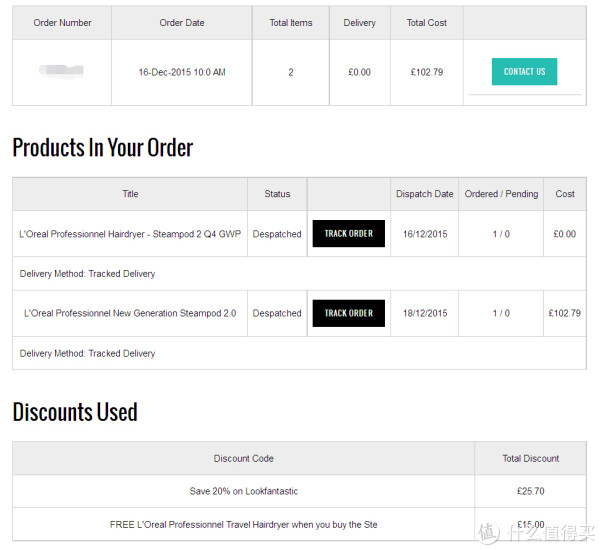Select L'Oreal Professionnel Hairdryer - Steampod 2 Q4 GWP title

click(x=130, y=234)
